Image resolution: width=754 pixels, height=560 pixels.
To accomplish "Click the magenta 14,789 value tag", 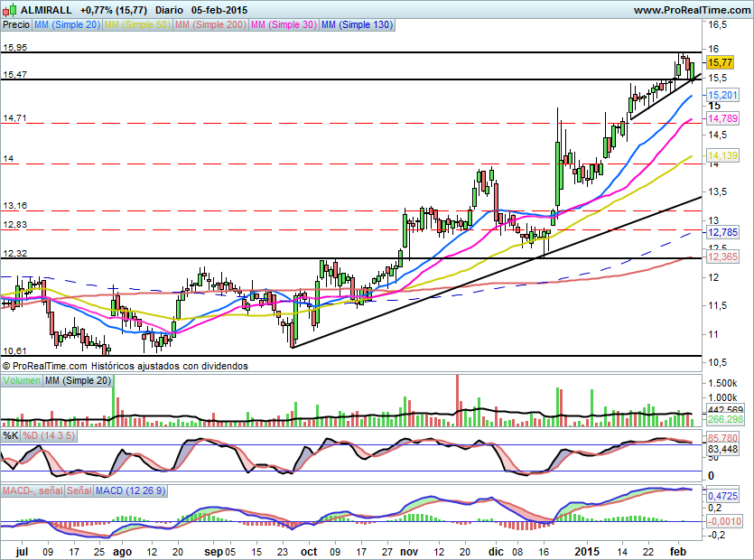I will pos(722,118).
